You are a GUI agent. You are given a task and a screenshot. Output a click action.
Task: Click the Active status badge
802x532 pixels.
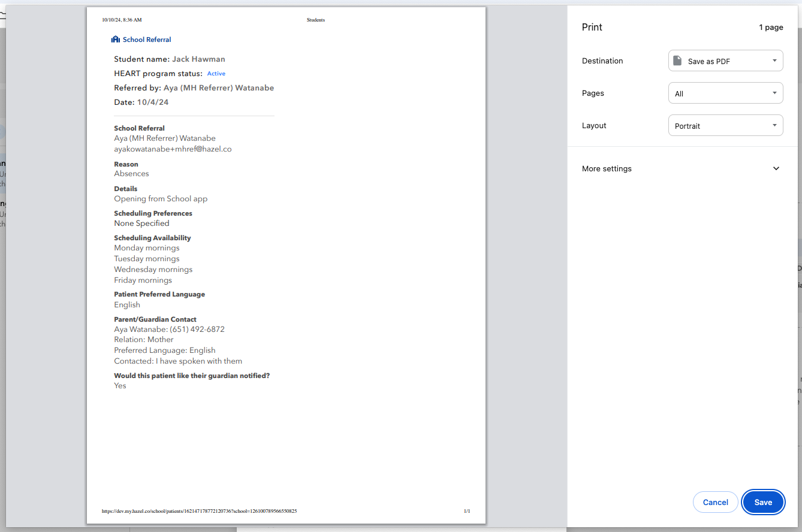[216, 74]
